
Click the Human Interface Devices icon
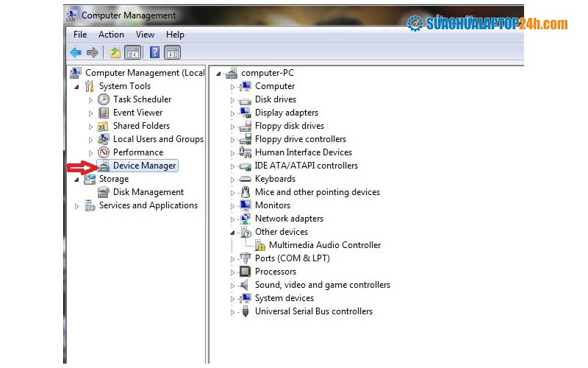coord(245,152)
